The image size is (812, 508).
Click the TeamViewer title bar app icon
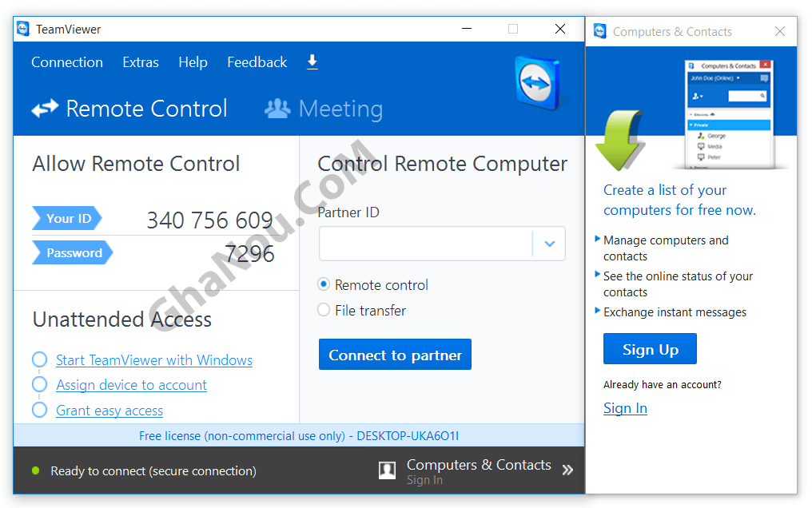(23, 29)
